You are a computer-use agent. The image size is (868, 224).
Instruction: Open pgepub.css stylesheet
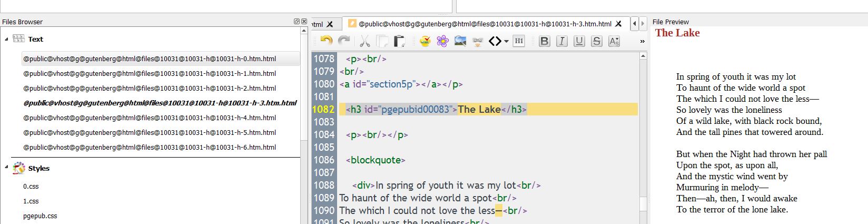[x=40, y=216]
